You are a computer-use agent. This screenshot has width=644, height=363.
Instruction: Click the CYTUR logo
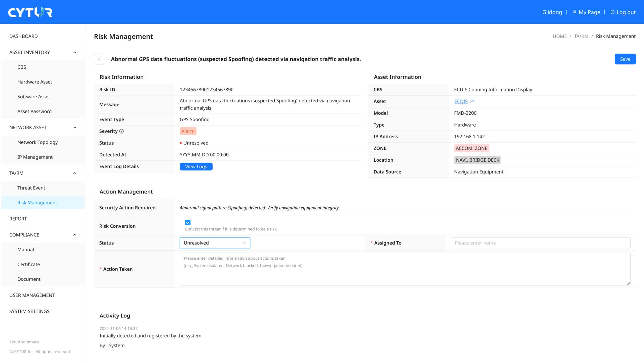30,12
